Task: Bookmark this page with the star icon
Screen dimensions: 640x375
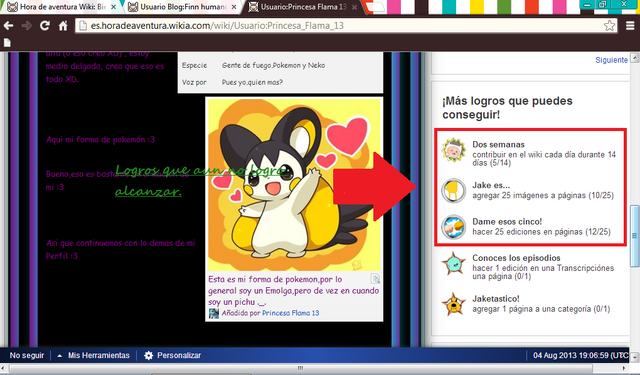Action: [x=609, y=26]
